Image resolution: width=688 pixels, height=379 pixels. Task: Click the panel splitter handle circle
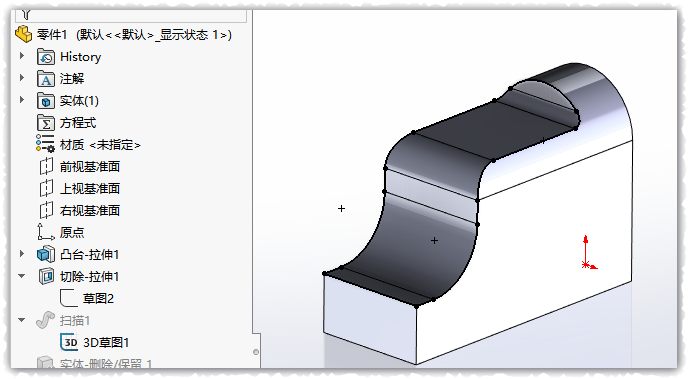pos(256,352)
